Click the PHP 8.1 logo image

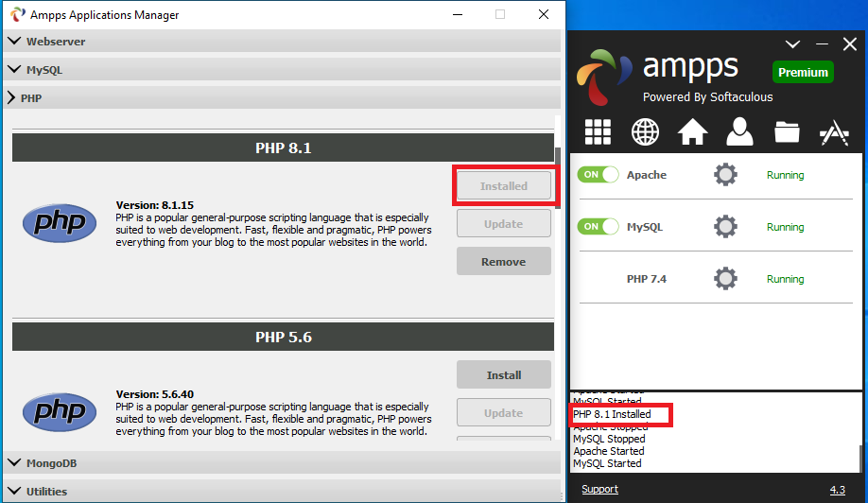point(60,223)
